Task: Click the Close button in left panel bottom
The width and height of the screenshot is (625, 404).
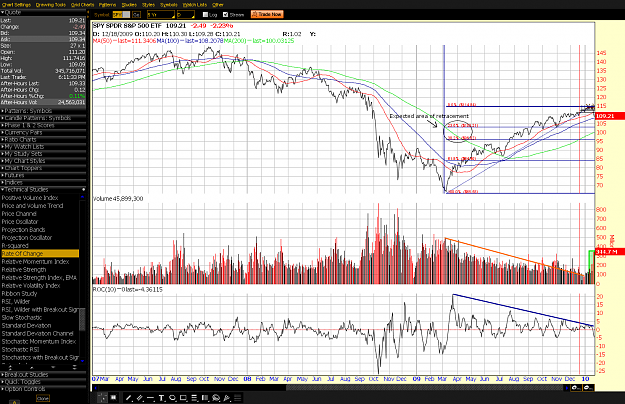Action: tap(43, 398)
